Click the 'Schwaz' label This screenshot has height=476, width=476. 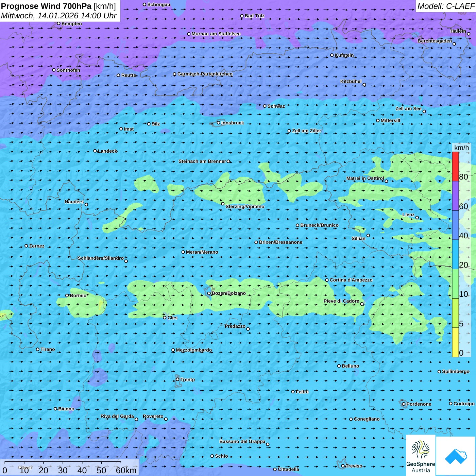coord(276,106)
